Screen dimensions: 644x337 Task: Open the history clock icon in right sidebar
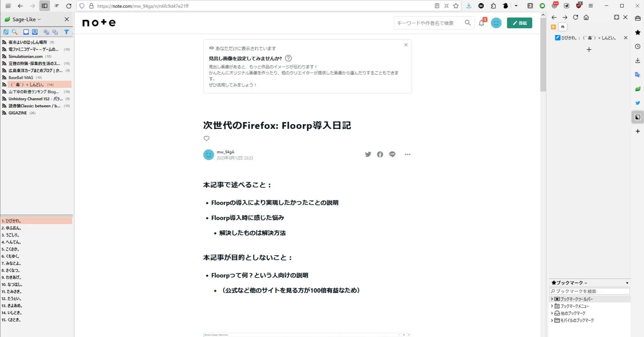click(638, 47)
